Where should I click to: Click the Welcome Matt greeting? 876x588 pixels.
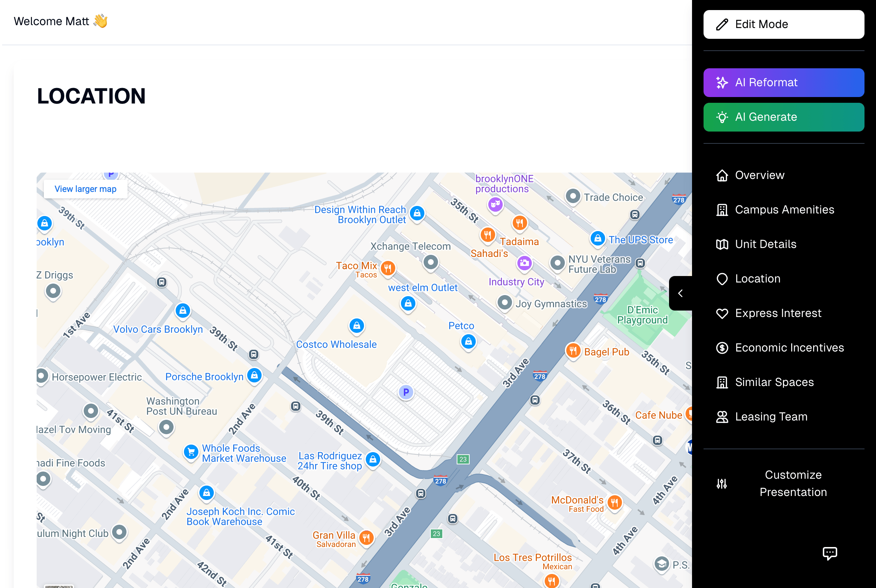coord(61,21)
